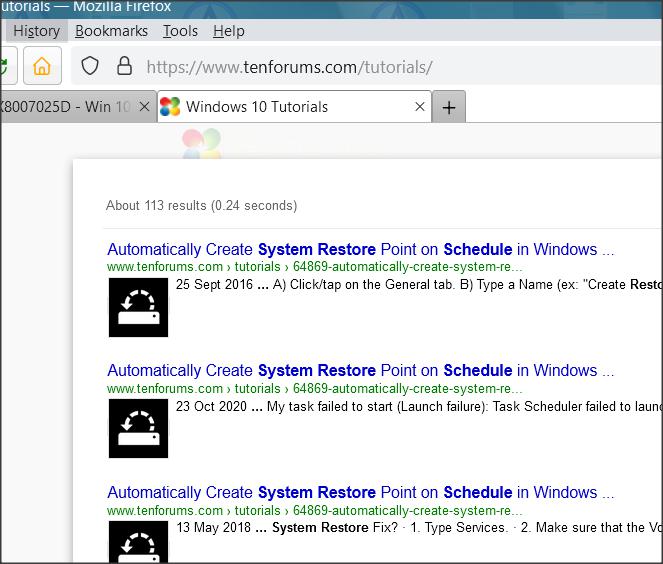Open the Tools menu
This screenshot has height=564, width=663.
click(x=180, y=31)
